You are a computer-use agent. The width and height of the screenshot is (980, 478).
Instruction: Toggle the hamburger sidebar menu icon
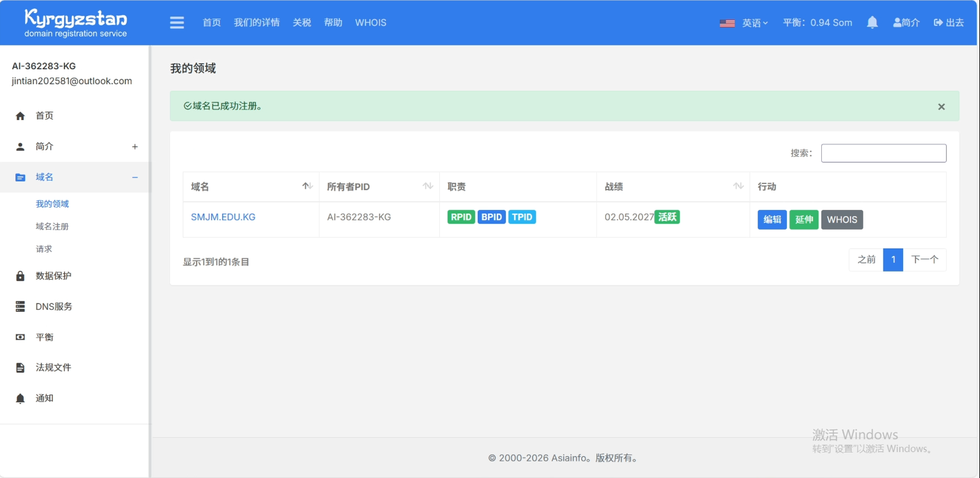(177, 22)
